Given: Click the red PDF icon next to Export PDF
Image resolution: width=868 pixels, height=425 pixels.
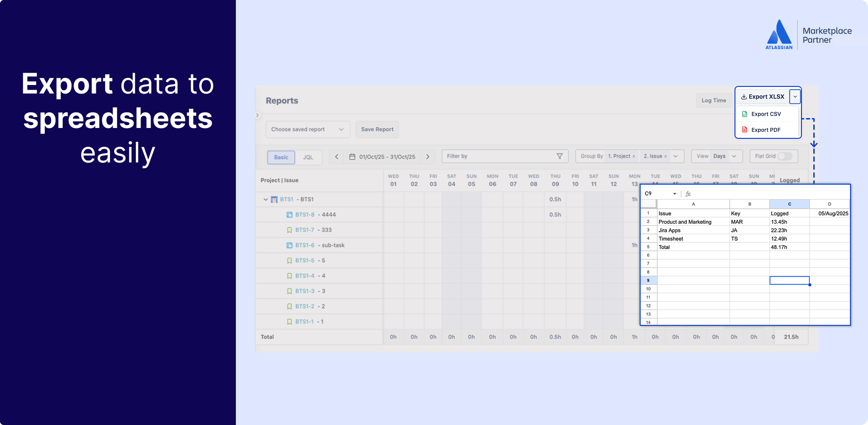Looking at the screenshot, I should coord(745,130).
